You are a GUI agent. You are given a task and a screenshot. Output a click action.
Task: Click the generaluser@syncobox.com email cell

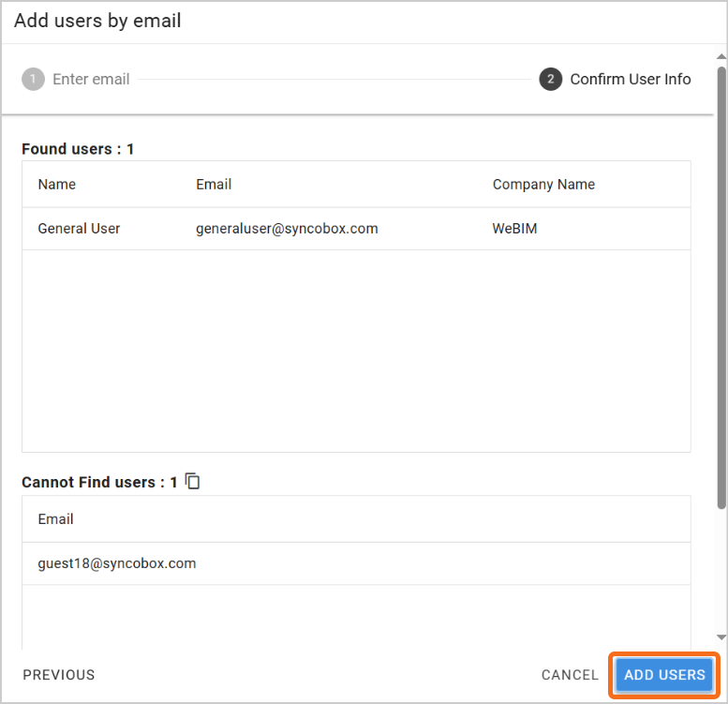click(287, 229)
